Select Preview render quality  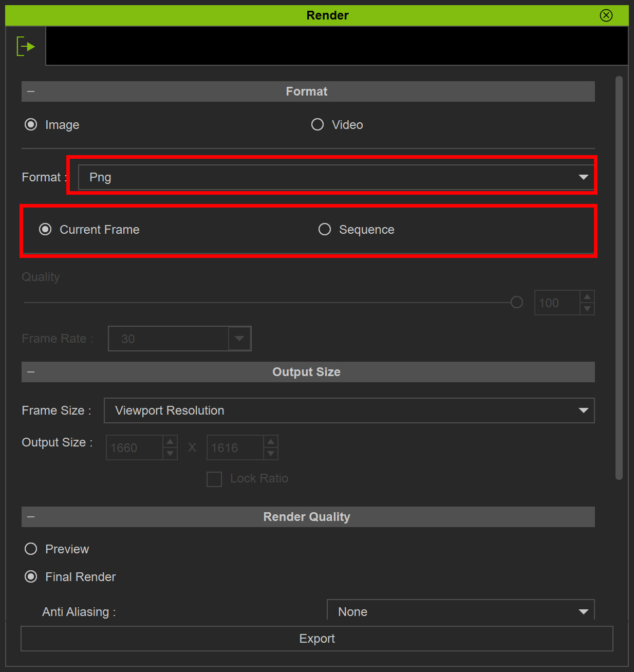point(31,549)
